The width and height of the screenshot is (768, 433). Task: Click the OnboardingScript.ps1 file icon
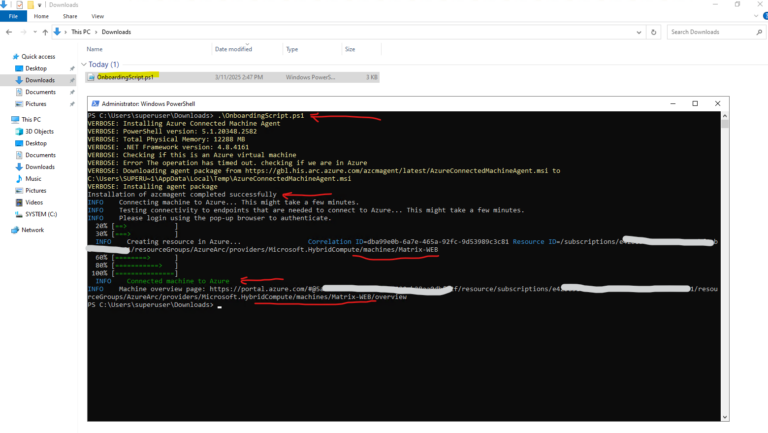pyautogui.click(x=91, y=77)
